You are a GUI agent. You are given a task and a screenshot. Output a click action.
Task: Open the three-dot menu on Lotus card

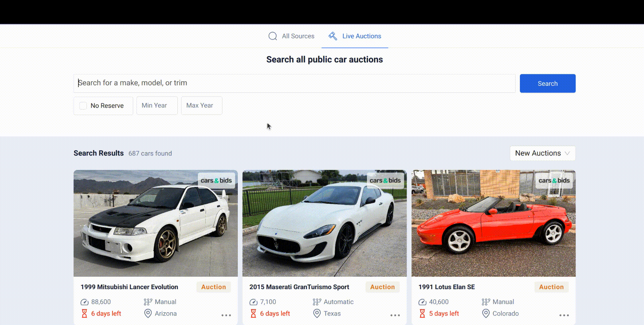[x=564, y=315]
